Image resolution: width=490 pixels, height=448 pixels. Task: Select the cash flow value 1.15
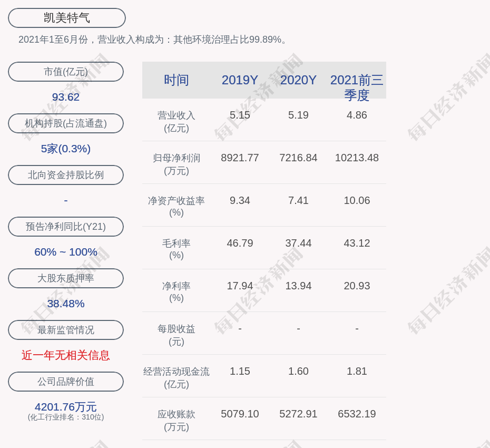[240, 371]
